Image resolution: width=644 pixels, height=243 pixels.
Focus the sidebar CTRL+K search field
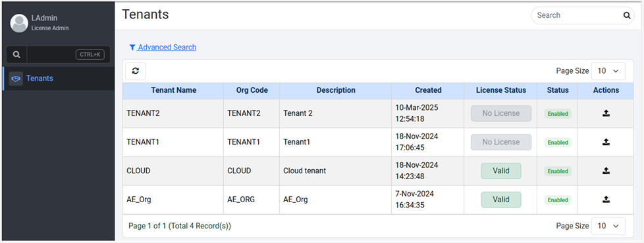point(68,55)
